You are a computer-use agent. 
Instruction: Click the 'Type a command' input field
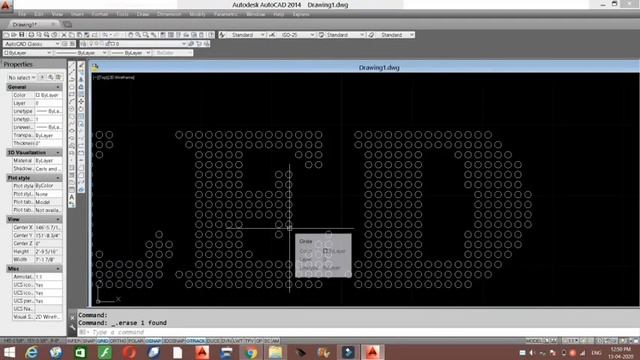(359, 332)
